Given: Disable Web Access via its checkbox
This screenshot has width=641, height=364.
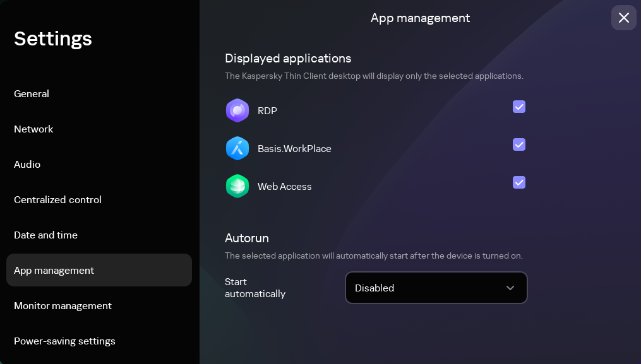Looking at the screenshot, I should (519, 182).
